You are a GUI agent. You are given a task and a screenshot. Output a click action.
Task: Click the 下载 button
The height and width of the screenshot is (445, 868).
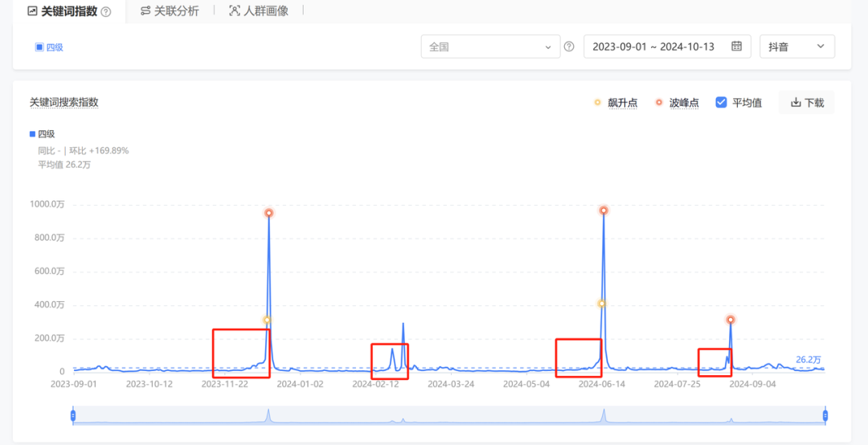tap(806, 103)
